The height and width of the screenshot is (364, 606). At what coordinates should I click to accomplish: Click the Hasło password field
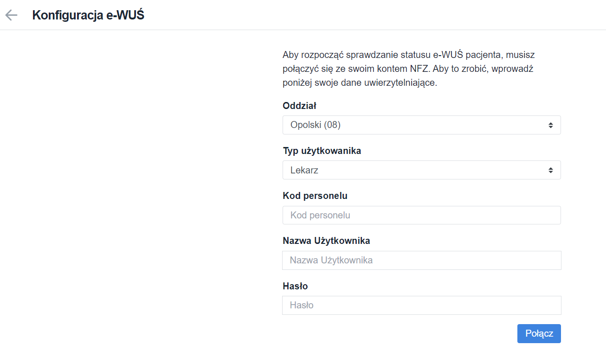click(421, 305)
